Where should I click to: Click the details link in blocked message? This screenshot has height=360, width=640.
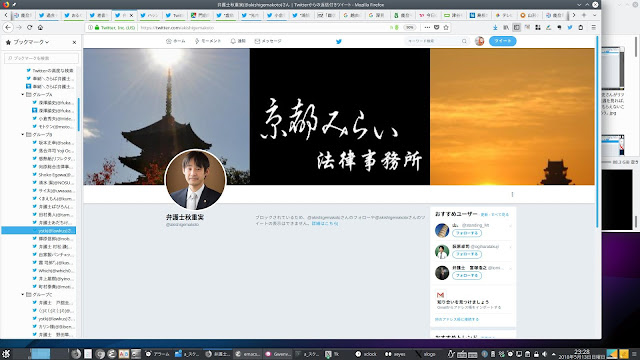pos(325,224)
